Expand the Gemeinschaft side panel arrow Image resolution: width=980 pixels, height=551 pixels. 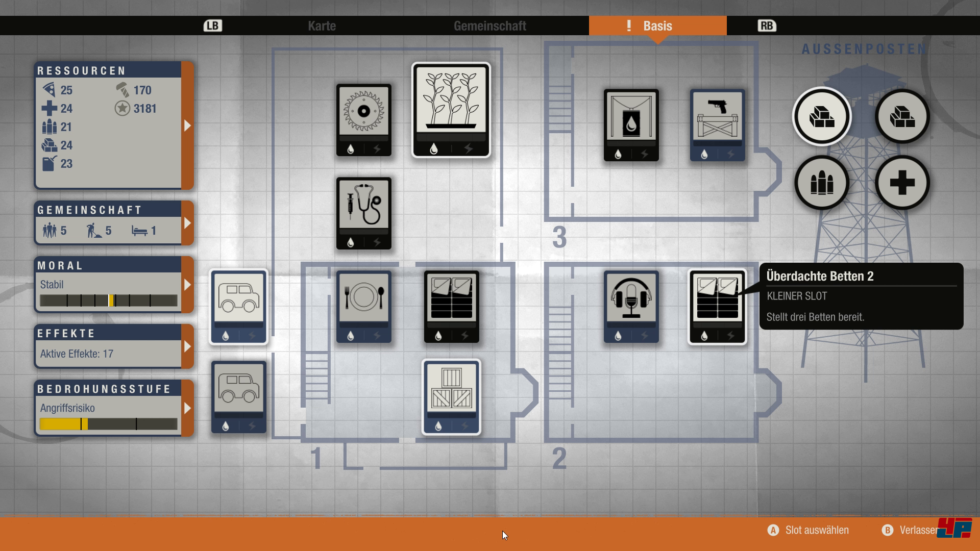(187, 223)
